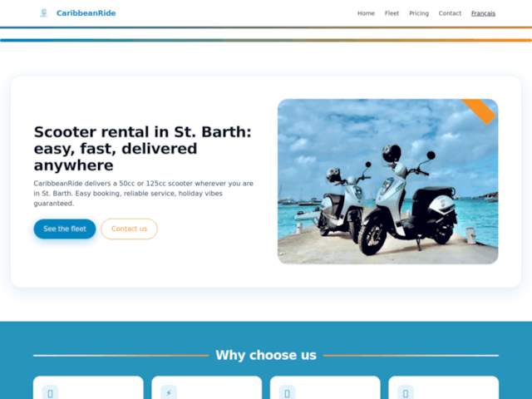The height and width of the screenshot is (399, 532).
Task: Click the See the fleet button
Action: tap(65, 229)
